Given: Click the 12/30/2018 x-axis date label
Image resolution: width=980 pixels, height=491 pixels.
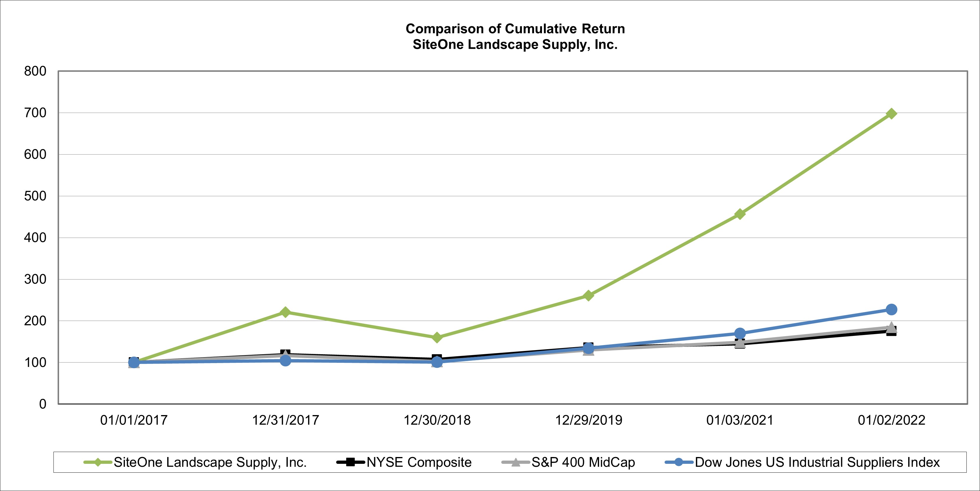Looking at the screenshot, I should pos(437,420).
